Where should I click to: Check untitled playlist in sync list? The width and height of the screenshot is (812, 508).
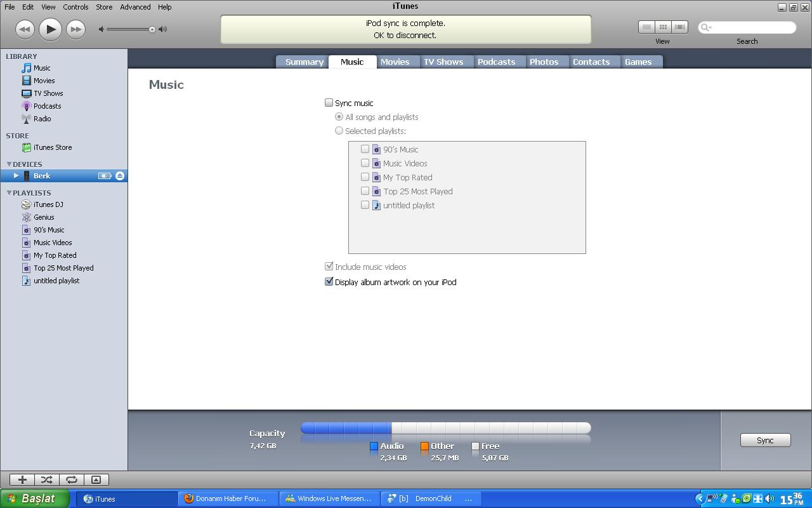(x=365, y=205)
